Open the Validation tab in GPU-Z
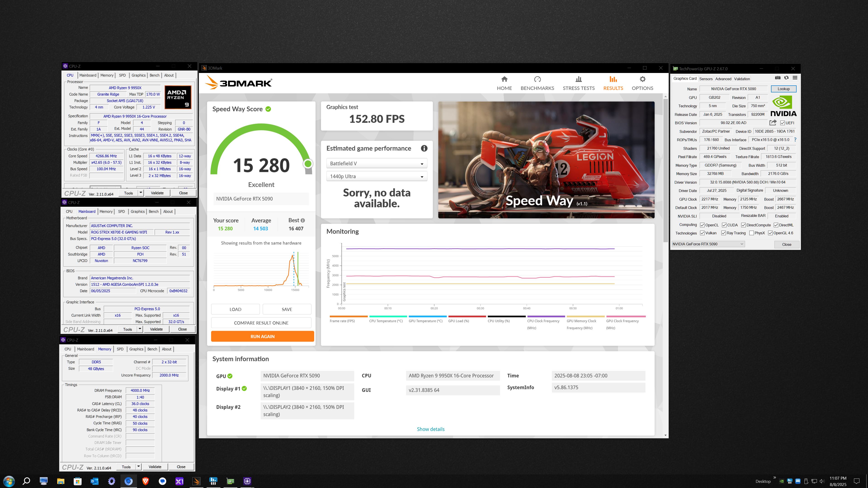 [742, 79]
